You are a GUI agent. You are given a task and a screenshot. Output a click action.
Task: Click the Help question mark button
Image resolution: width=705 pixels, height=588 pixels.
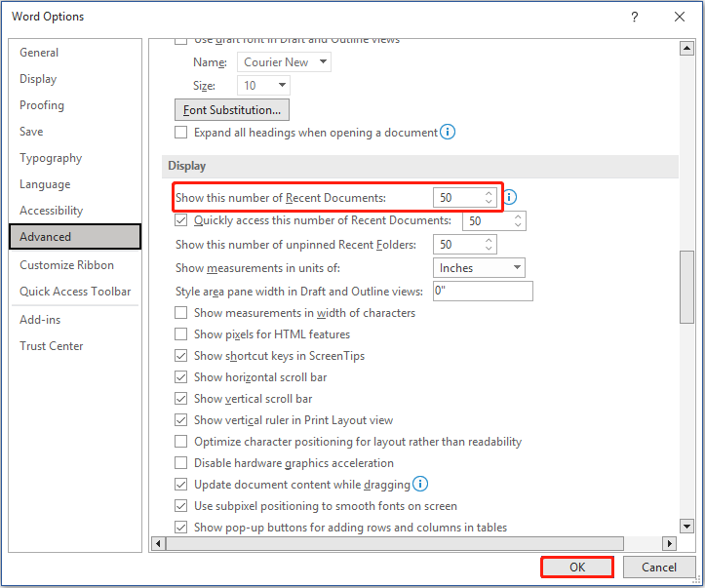point(635,18)
